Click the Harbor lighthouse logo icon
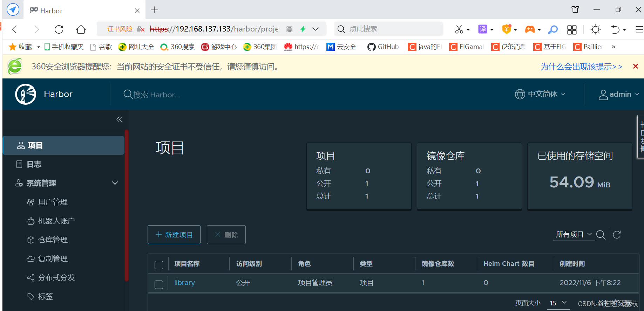The image size is (644, 311). point(26,94)
